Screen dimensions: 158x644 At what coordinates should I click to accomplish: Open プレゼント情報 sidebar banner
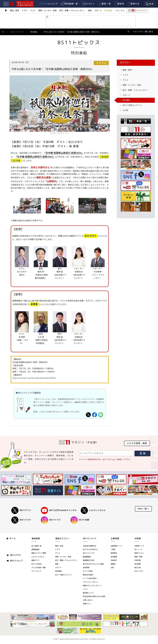(136, 197)
